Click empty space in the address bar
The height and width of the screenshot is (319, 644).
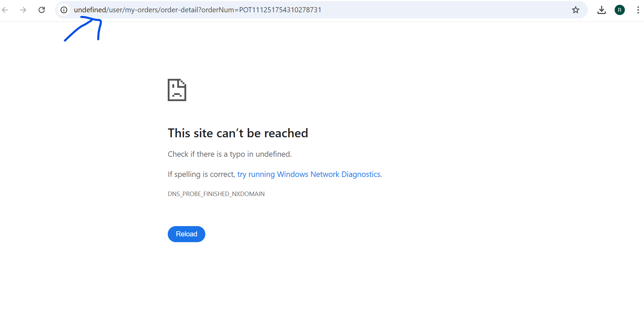(444, 10)
